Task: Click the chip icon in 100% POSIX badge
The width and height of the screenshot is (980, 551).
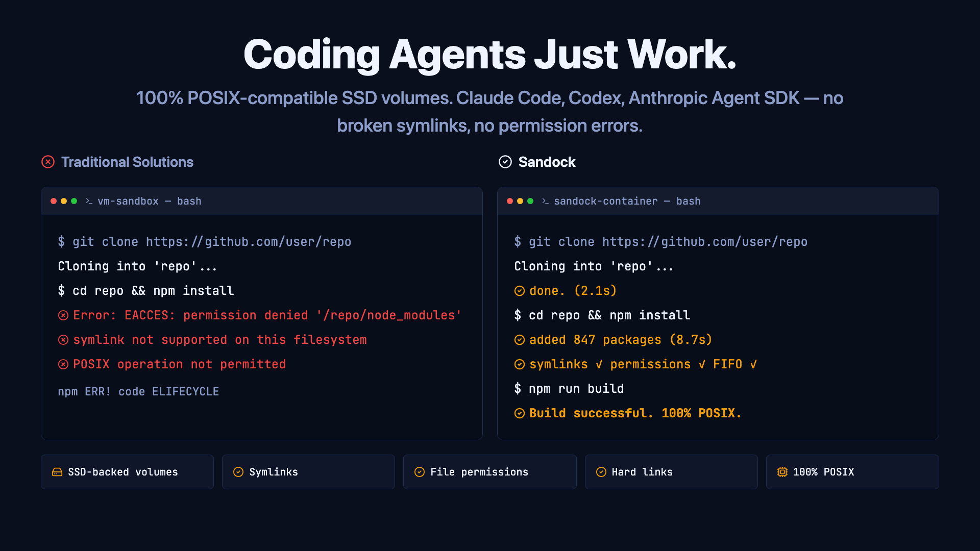Action: click(782, 472)
